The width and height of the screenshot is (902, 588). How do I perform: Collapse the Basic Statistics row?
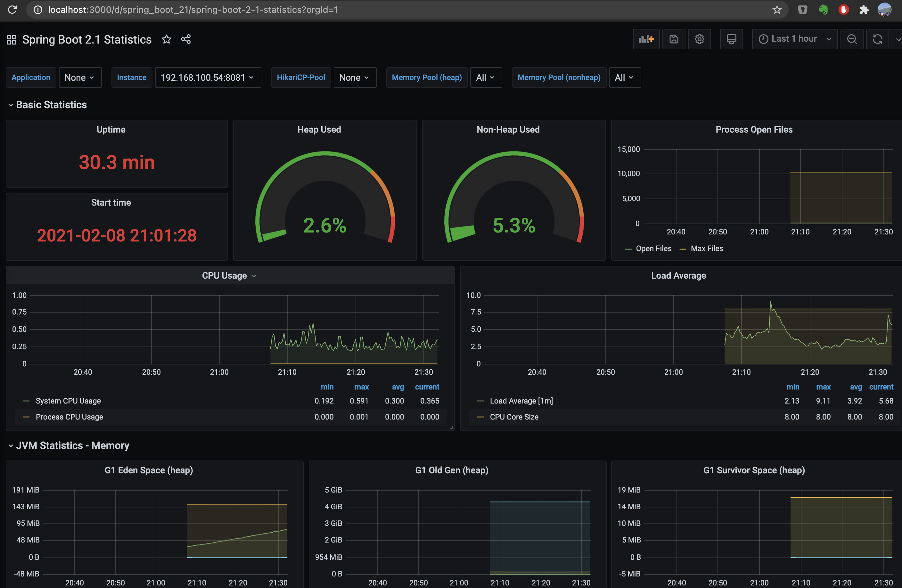click(47, 105)
